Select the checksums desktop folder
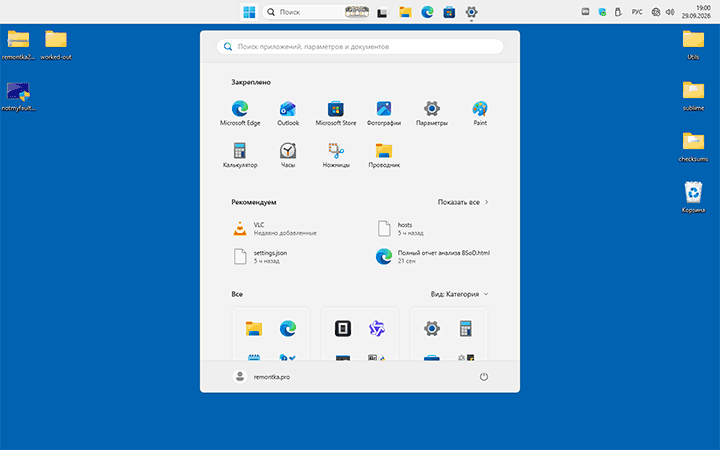This screenshot has width=720, height=450. click(693, 147)
